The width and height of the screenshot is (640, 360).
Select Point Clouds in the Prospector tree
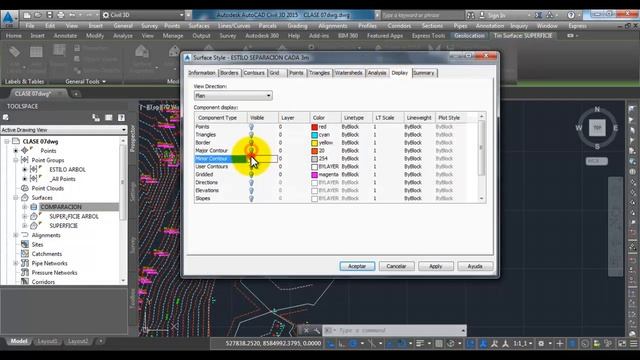coord(47,188)
